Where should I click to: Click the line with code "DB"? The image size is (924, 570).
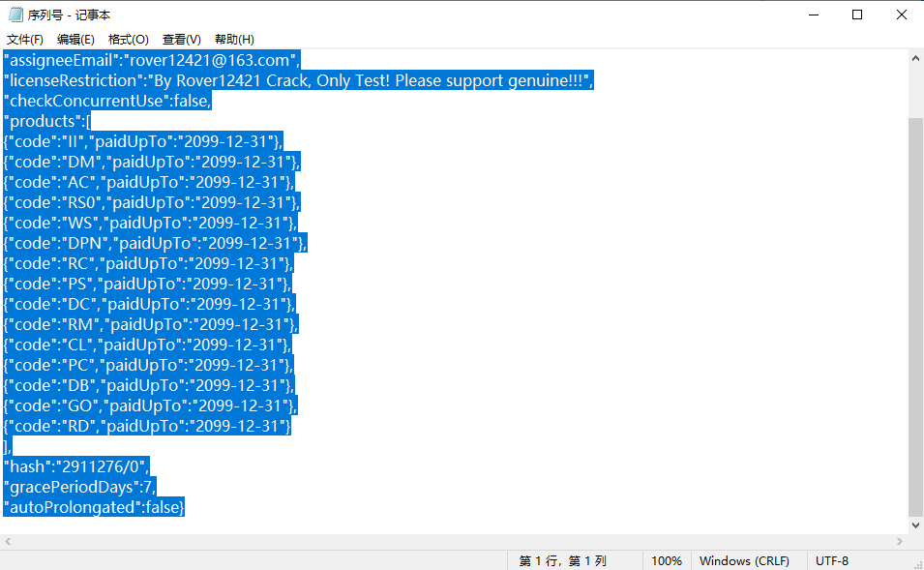click(148, 385)
